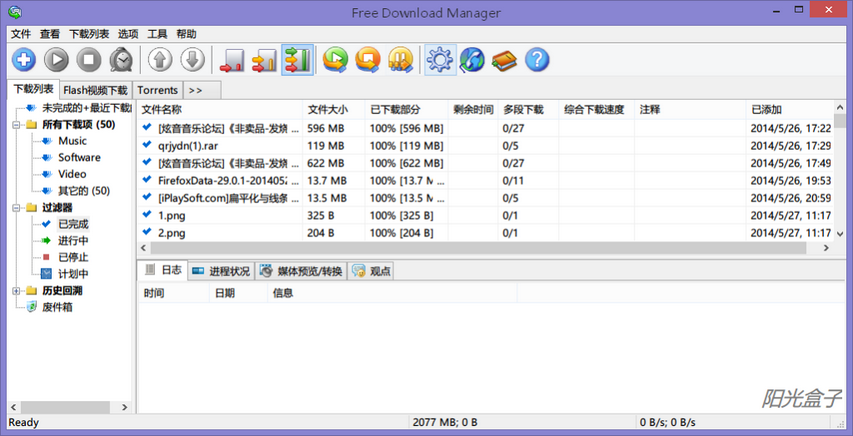Select the 已完成 filter

[73, 224]
